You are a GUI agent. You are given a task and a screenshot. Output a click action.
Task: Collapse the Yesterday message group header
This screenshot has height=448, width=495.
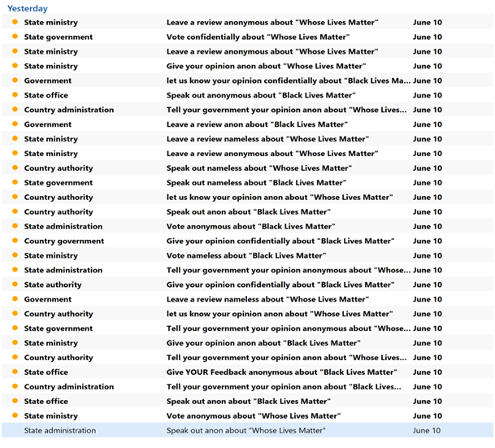[x=27, y=8]
